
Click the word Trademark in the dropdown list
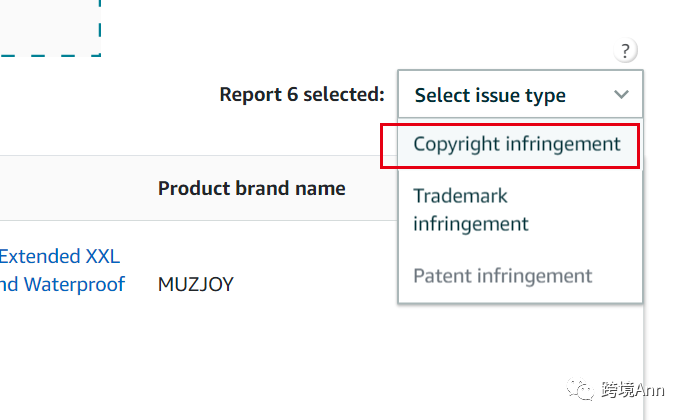[460, 196]
